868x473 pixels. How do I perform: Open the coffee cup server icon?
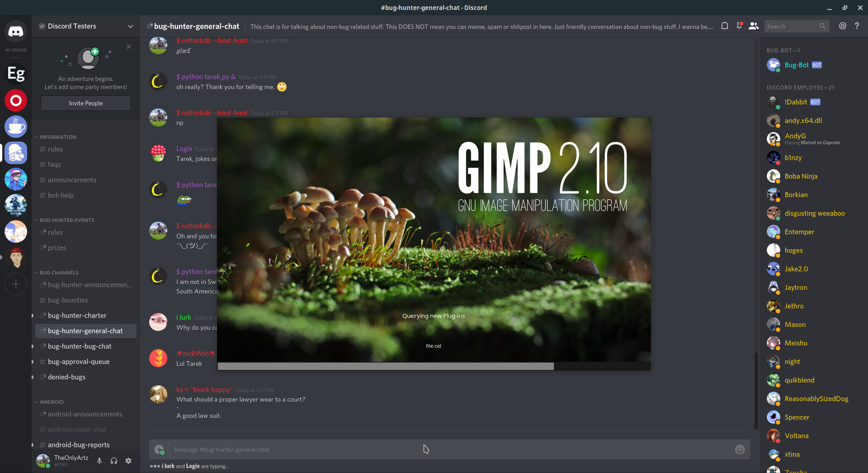pos(16,127)
